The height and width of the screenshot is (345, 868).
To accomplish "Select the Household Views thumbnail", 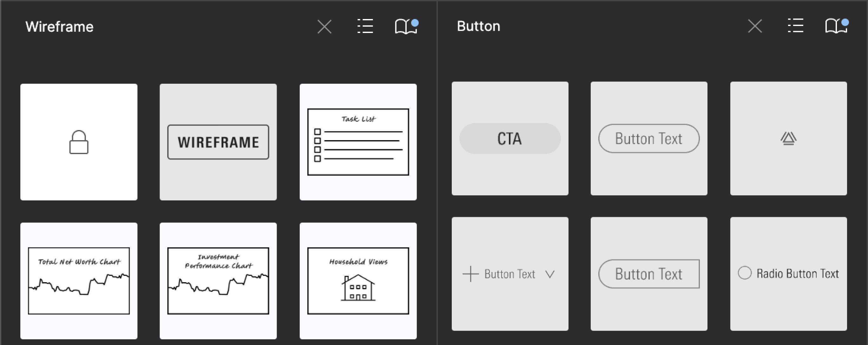I will click(358, 281).
